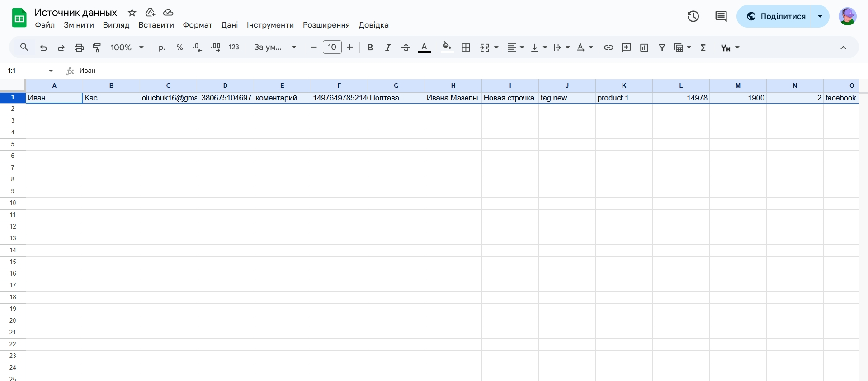Select column header K
The width and height of the screenshot is (868, 381).
624,86
